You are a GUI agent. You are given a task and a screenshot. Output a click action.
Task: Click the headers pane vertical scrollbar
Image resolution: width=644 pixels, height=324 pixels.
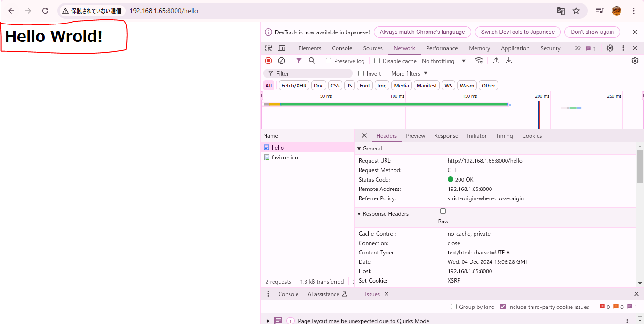tap(640, 166)
